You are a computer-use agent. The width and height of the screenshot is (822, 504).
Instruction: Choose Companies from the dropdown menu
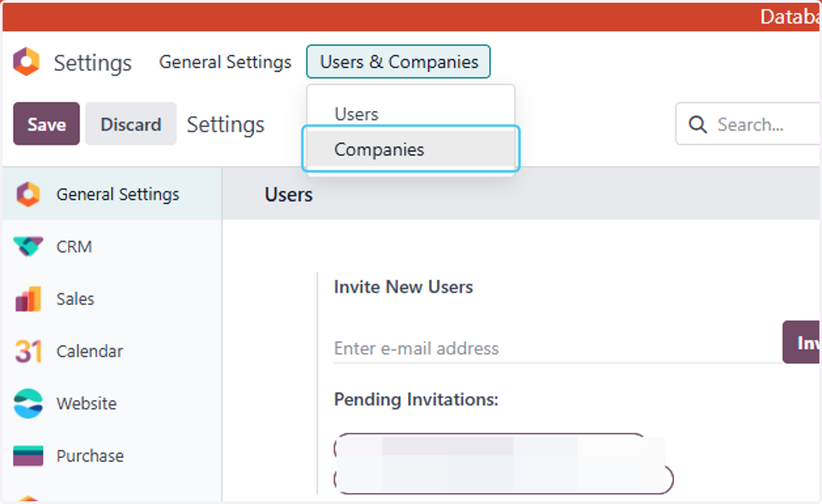(411, 149)
